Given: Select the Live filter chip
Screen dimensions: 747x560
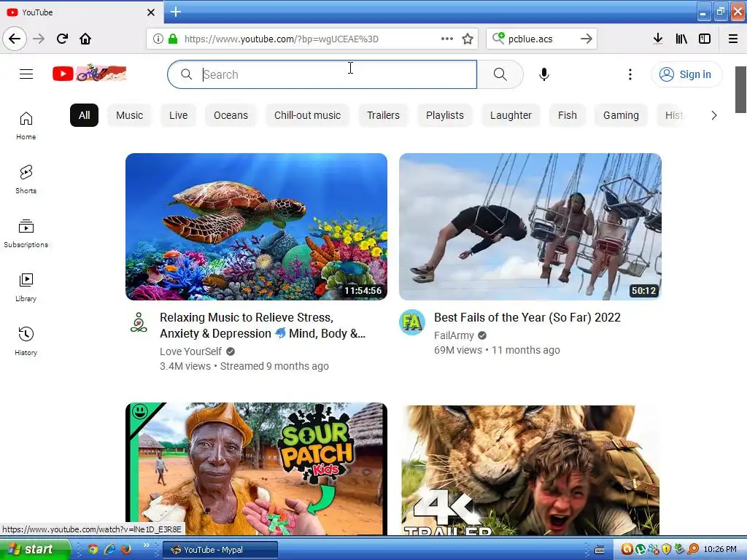Looking at the screenshot, I should (178, 115).
